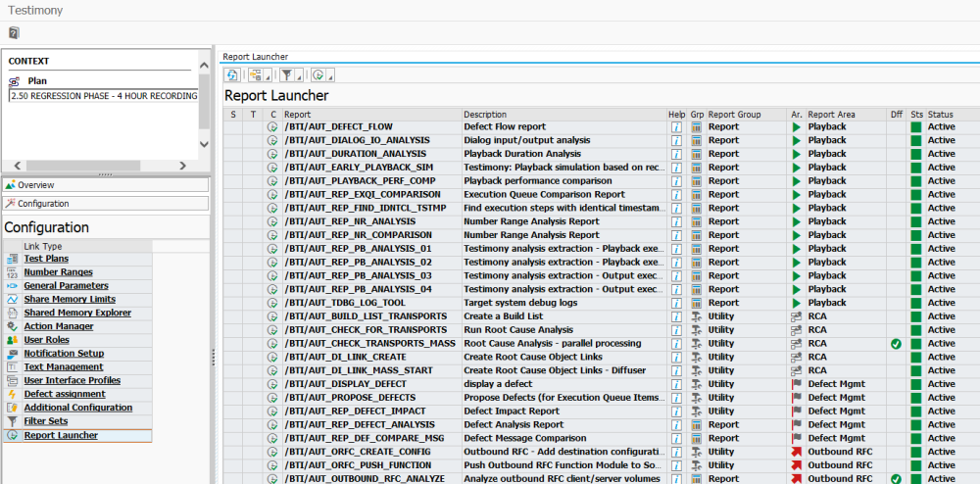The height and width of the screenshot is (484, 980).
Task: Click green status square for AUT_REP_DEFECT_ANALYSIS row
Action: (916, 424)
